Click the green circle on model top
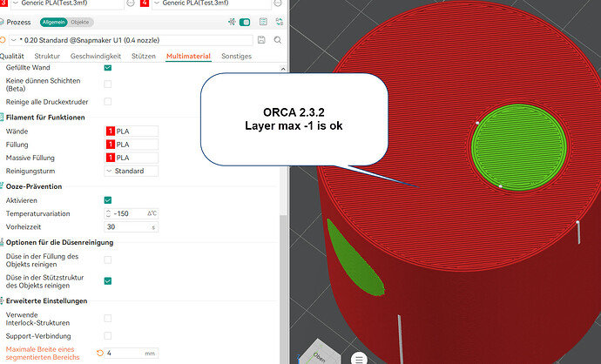The image size is (601, 364). pos(518,147)
